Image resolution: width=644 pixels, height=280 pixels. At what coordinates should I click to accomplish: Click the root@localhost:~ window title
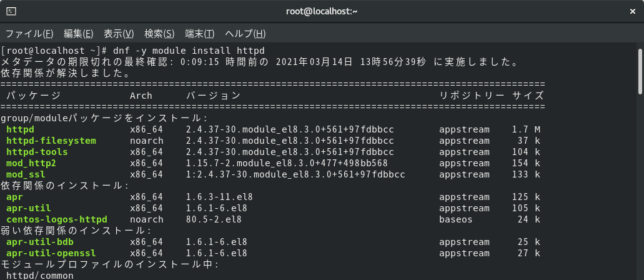pyautogui.click(x=322, y=11)
